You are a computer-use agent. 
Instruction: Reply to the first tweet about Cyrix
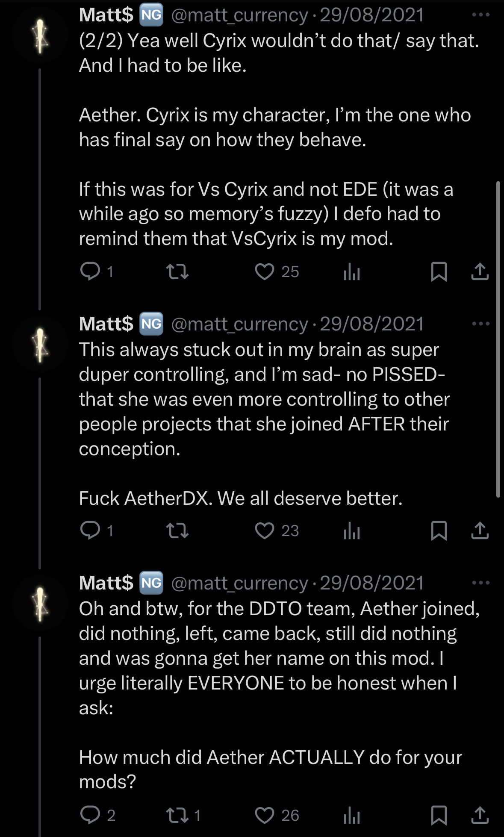90,271
